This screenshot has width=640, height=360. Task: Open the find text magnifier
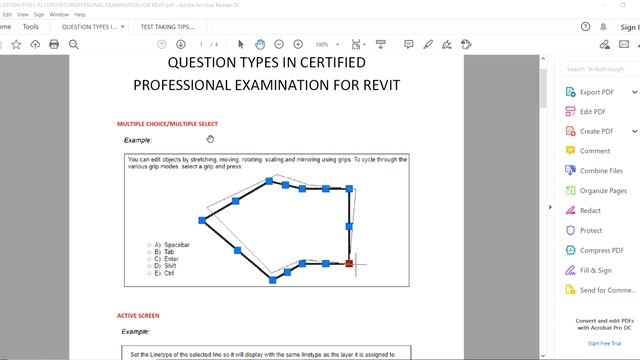(x=73, y=44)
